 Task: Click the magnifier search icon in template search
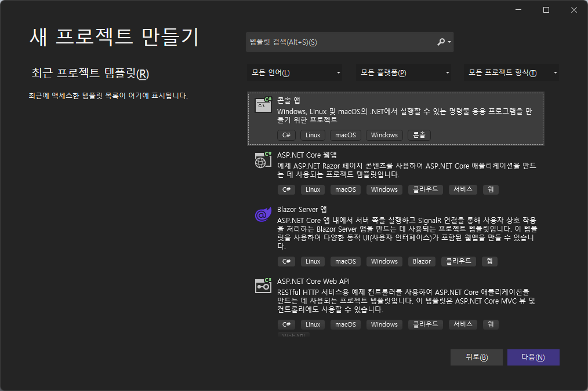click(x=441, y=42)
